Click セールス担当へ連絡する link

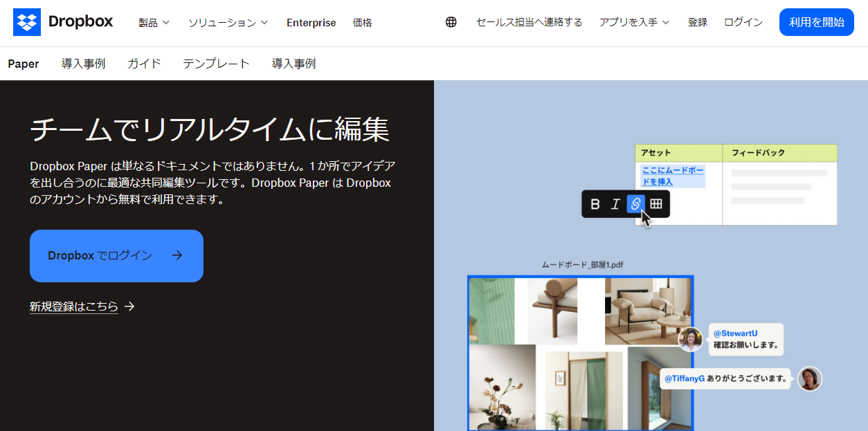pyautogui.click(x=530, y=22)
